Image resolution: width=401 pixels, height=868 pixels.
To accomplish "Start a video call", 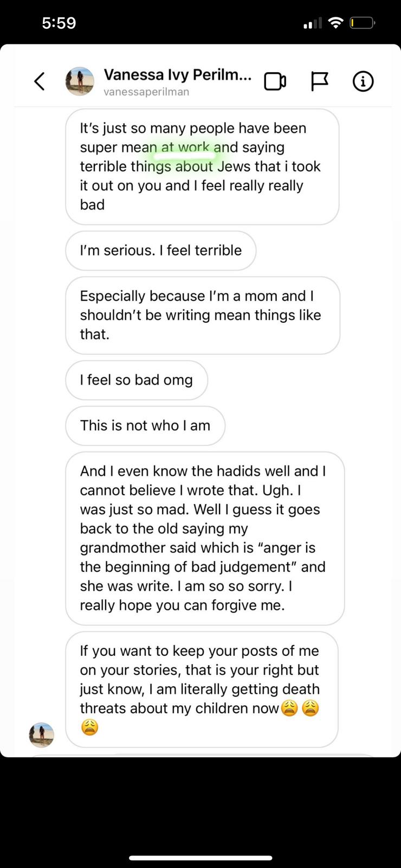I will [x=275, y=81].
